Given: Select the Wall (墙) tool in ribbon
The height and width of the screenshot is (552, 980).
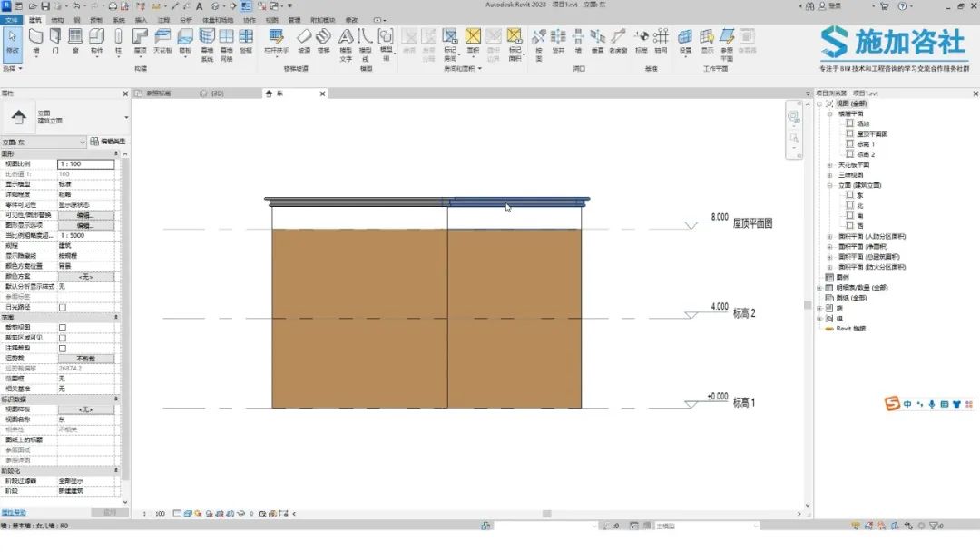Looking at the screenshot, I should (x=36, y=41).
